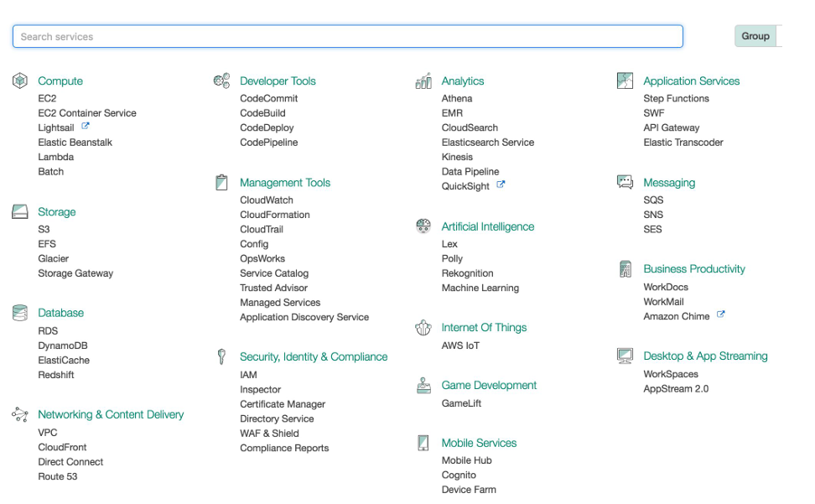Open the Redshift service
815x504 pixels.
[55, 374]
